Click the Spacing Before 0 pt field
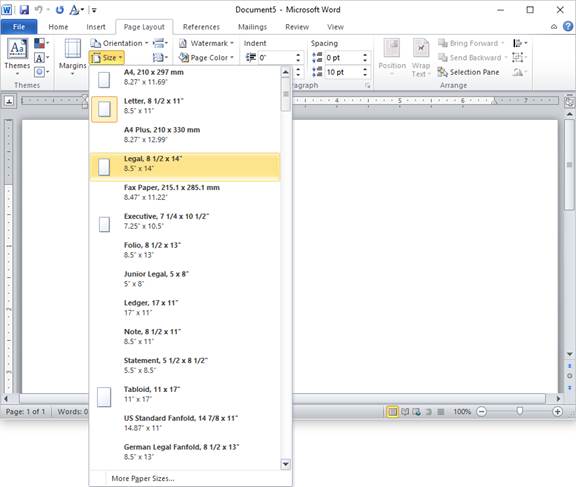Image resolution: width=576 pixels, height=487 pixels. click(343, 58)
